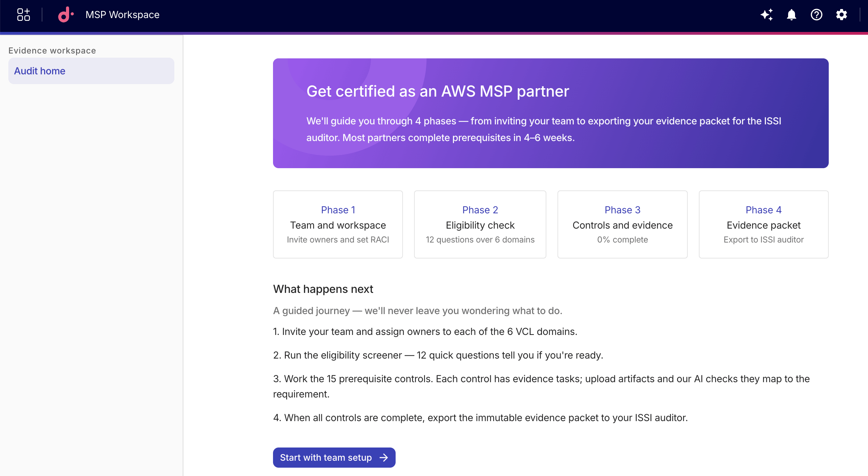The width and height of the screenshot is (868, 476).
Task: Click the What happens next heading
Action: [323, 289]
